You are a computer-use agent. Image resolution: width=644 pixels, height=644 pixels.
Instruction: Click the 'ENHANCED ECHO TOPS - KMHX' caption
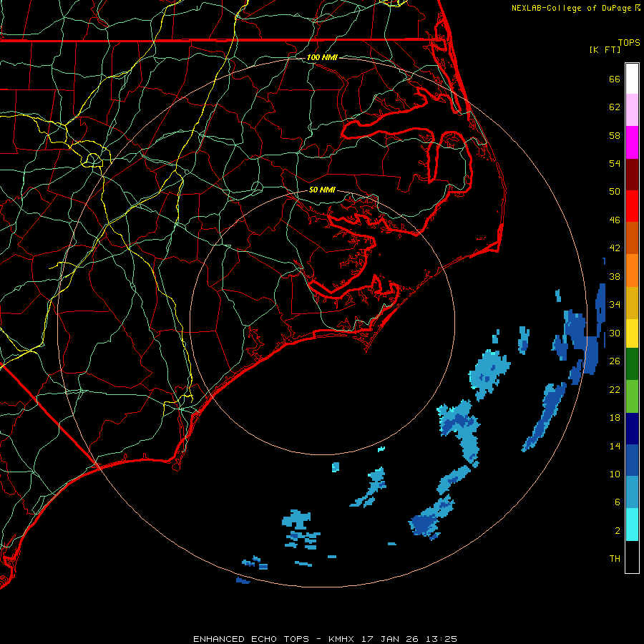(275, 639)
